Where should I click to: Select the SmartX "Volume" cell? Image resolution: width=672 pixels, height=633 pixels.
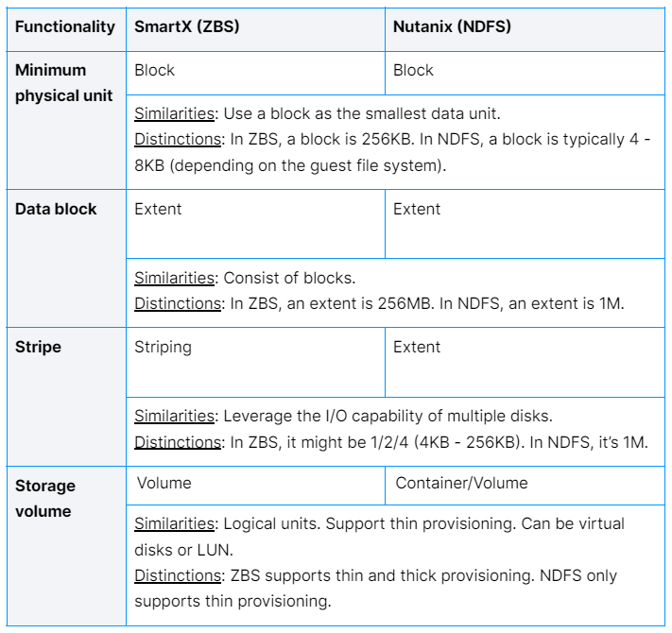tap(164, 483)
